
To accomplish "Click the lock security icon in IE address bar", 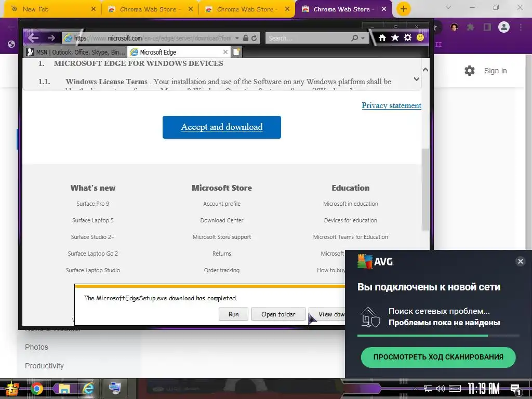I will pos(246,38).
